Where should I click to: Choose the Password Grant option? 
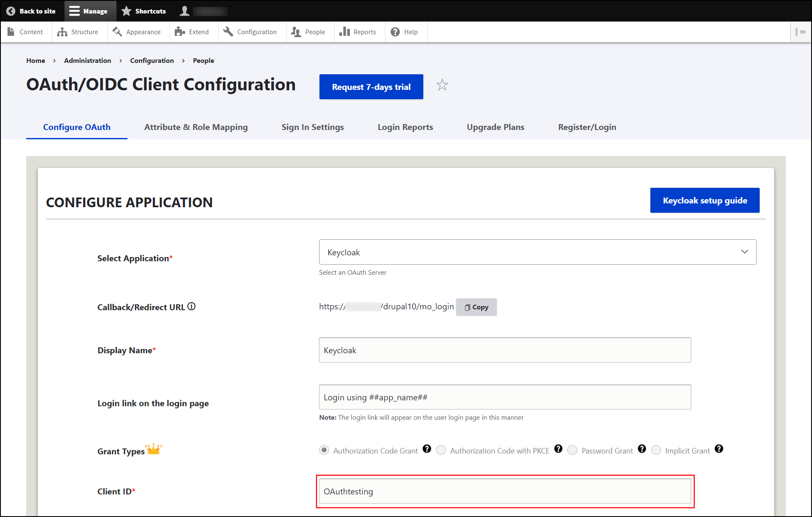[x=572, y=450]
